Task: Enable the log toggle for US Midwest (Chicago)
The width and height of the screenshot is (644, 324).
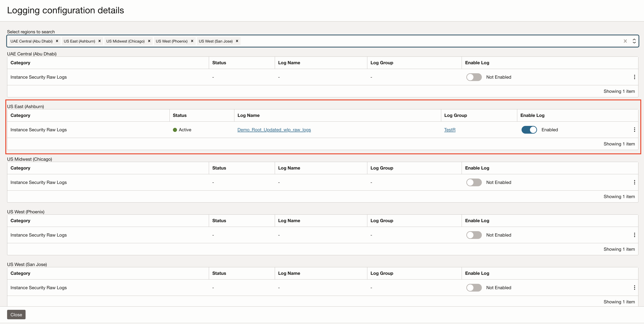Action: click(x=474, y=182)
